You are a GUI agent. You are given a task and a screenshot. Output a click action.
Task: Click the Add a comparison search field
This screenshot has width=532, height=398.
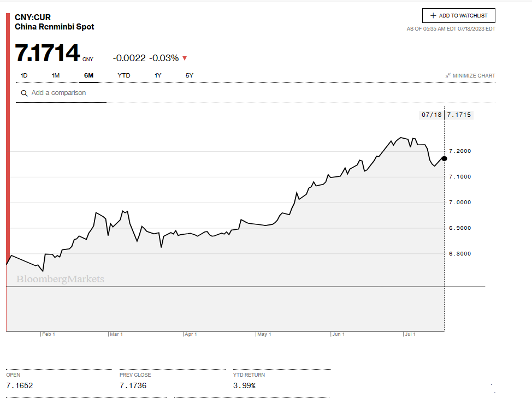(66, 93)
